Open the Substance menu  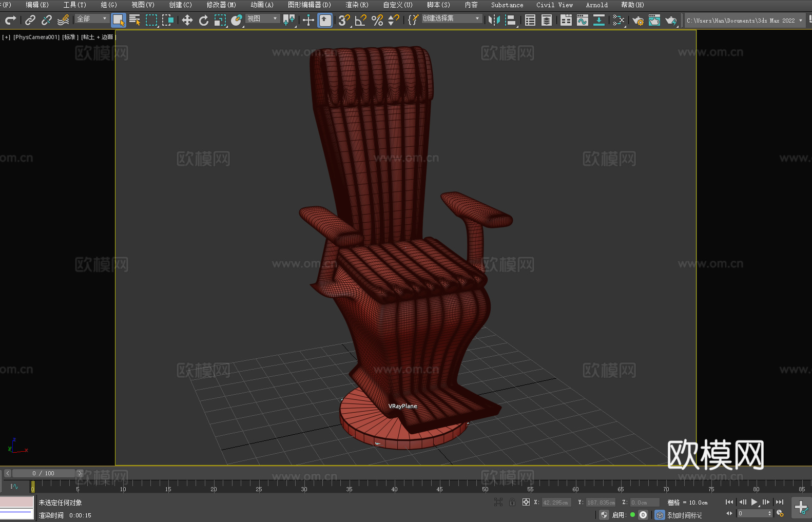coord(507,5)
